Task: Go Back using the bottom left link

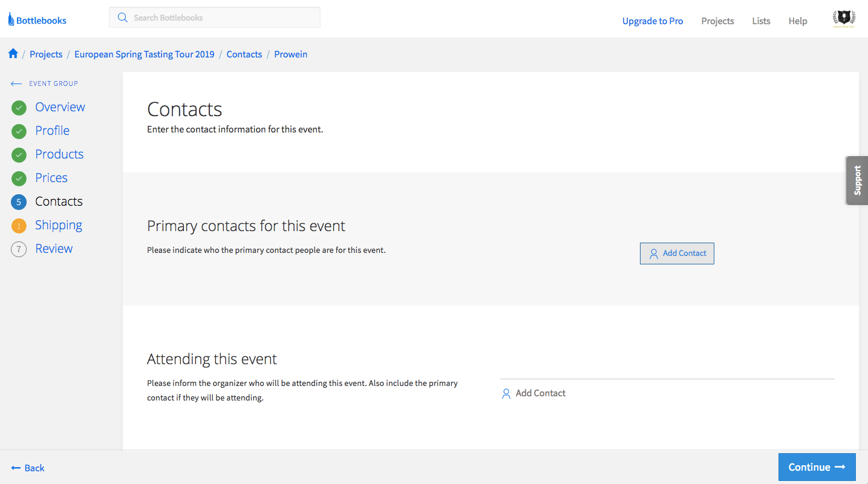Action: click(28, 468)
